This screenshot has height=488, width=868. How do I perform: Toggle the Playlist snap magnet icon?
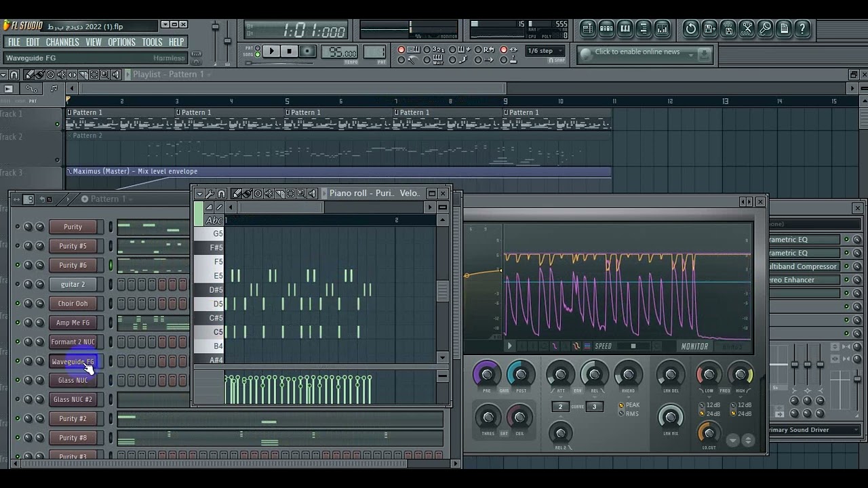pos(14,75)
